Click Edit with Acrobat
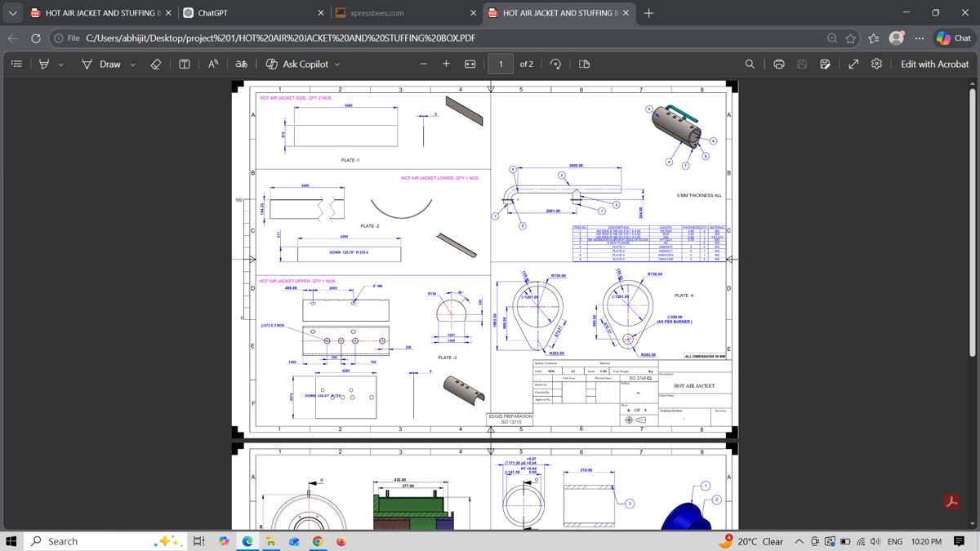980x551 pixels. pos(934,64)
